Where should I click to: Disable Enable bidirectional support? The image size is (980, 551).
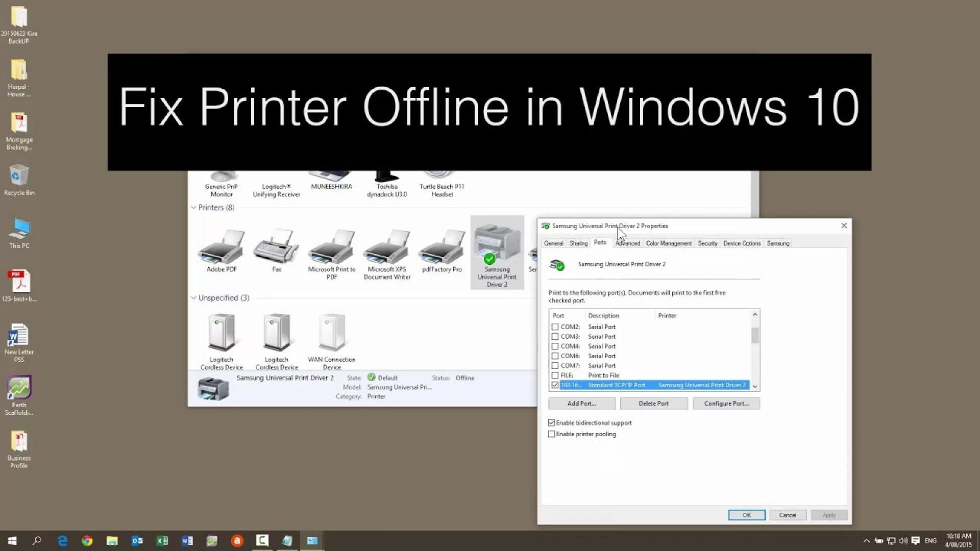(x=552, y=422)
